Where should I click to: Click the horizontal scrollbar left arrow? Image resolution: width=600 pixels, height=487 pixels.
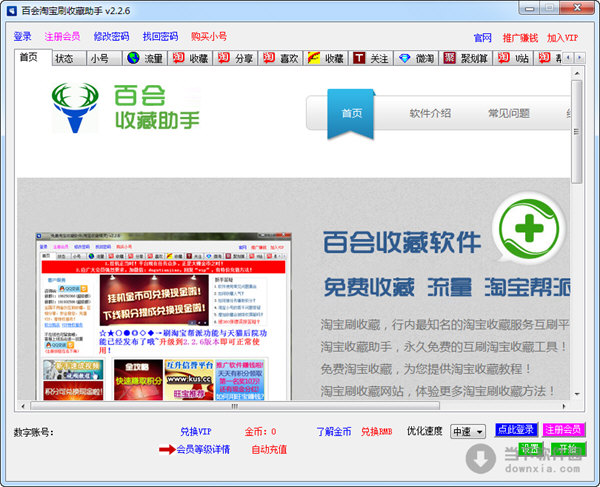23,406
